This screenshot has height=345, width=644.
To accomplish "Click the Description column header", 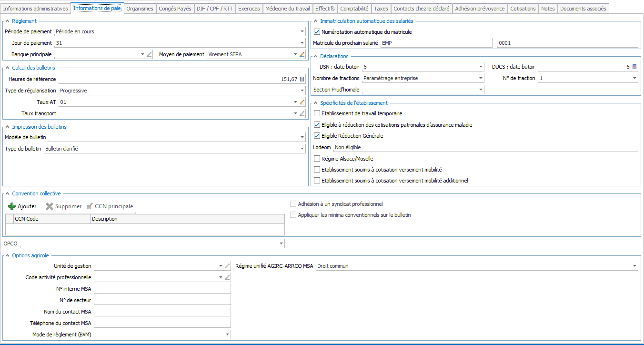I will click(187, 219).
